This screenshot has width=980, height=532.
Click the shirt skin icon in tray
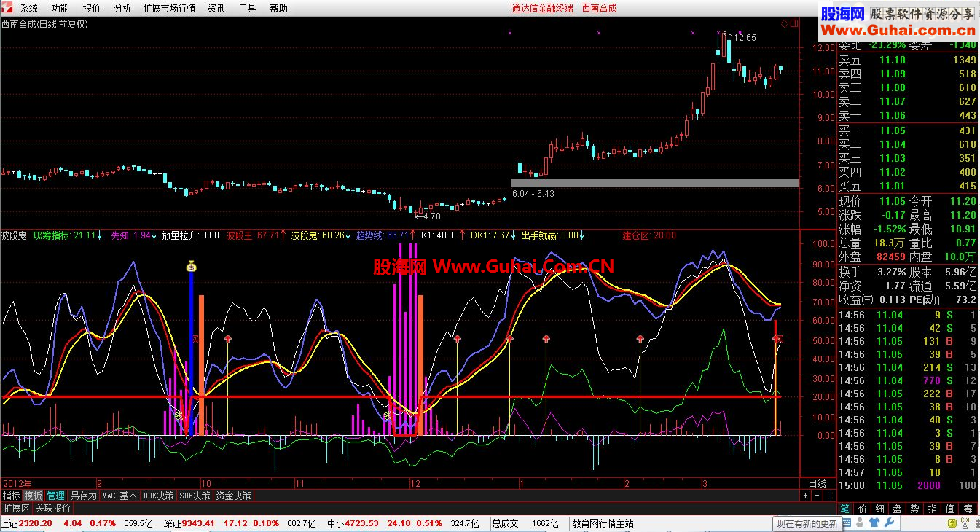point(874,523)
